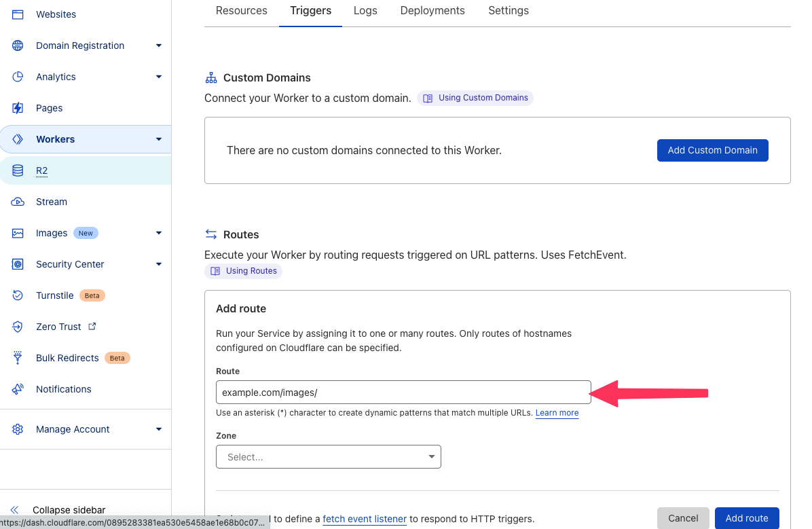
Task: Open the Using Custom Domains docs link
Action: 475,98
